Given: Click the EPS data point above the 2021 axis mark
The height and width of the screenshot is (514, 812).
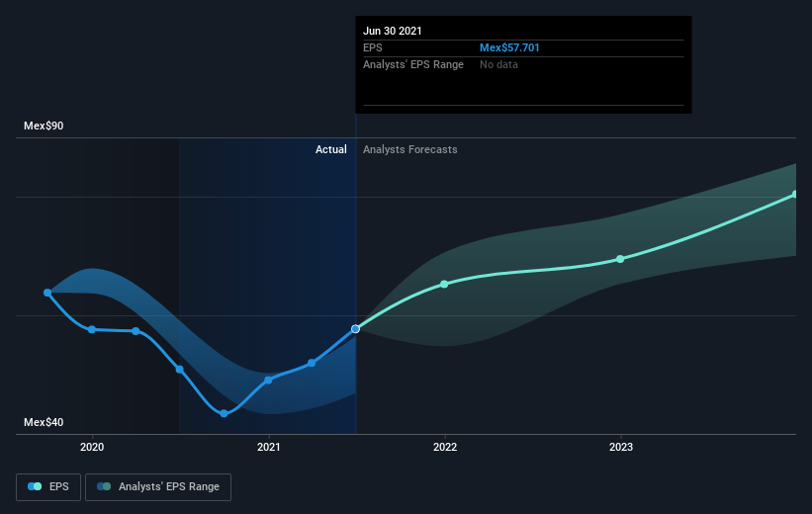Looking at the screenshot, I should pos(268,380).
